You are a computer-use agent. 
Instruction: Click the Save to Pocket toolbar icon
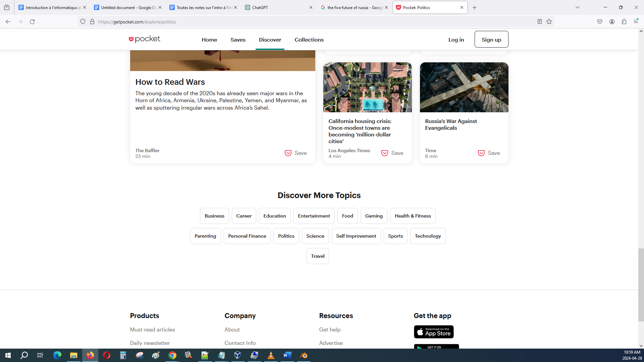[x=600, y=22]
